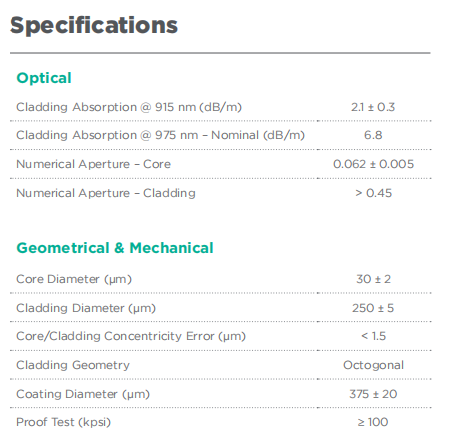Click the Proof Test (kpsi) label

[x=63, y=422]
